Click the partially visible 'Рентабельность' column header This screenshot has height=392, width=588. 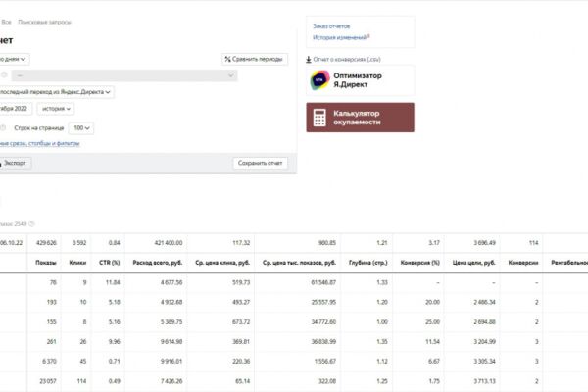[x=569, y=263]
